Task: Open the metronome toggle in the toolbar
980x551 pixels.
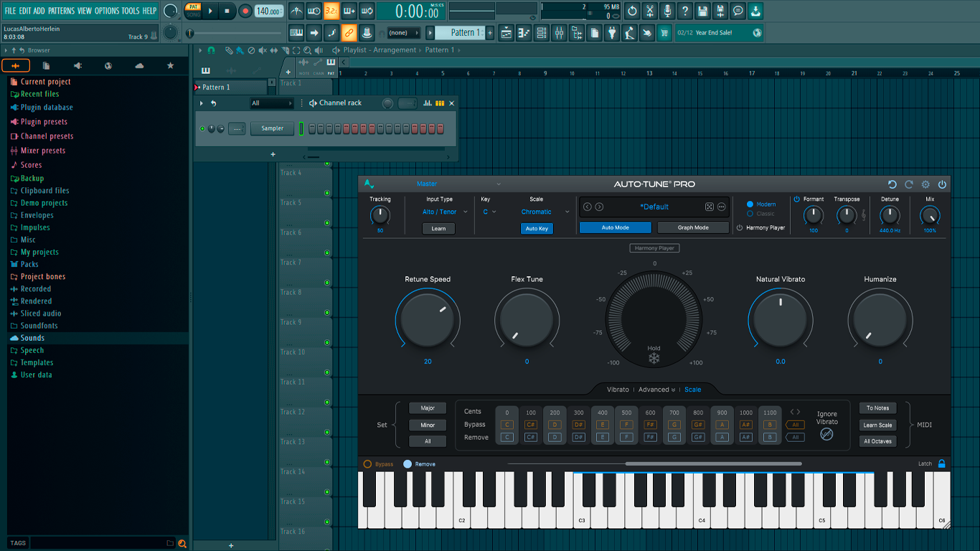Action: [x=296, y=11]
